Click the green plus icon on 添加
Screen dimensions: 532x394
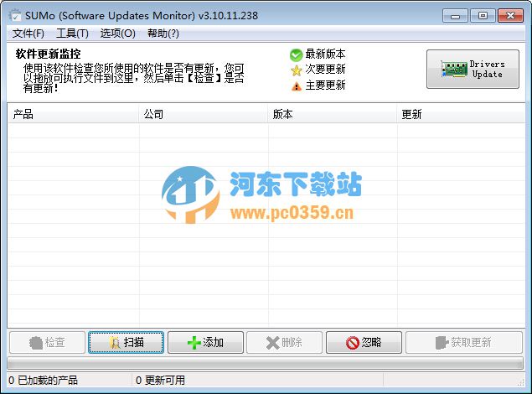click(194, 342)
